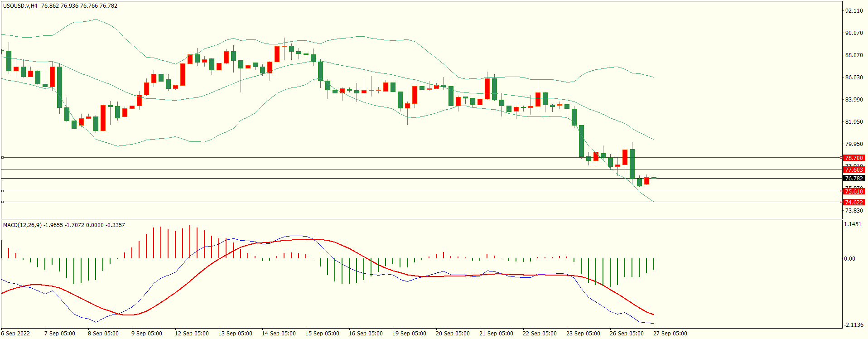Click the black 76.782 current price tag

pos(854,179)
